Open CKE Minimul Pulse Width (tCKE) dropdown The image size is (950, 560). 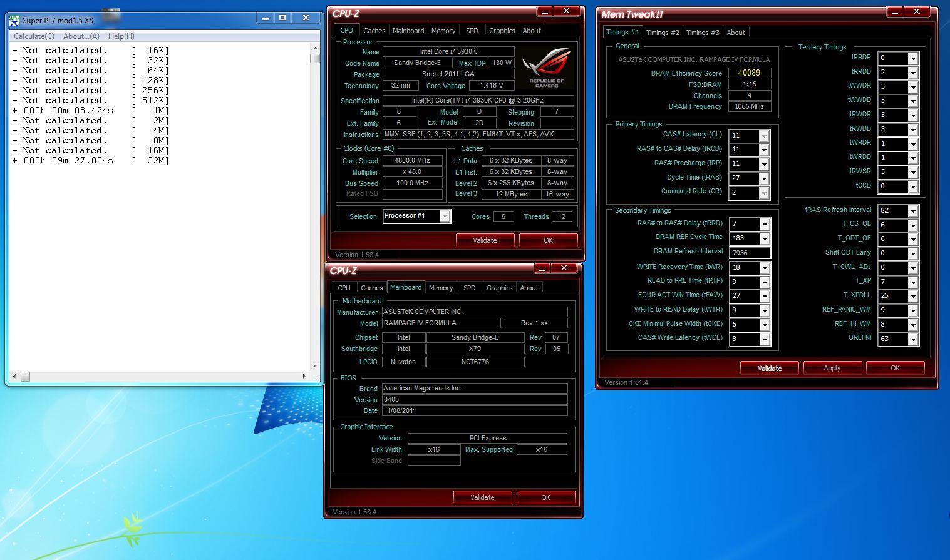click(764, 325)
